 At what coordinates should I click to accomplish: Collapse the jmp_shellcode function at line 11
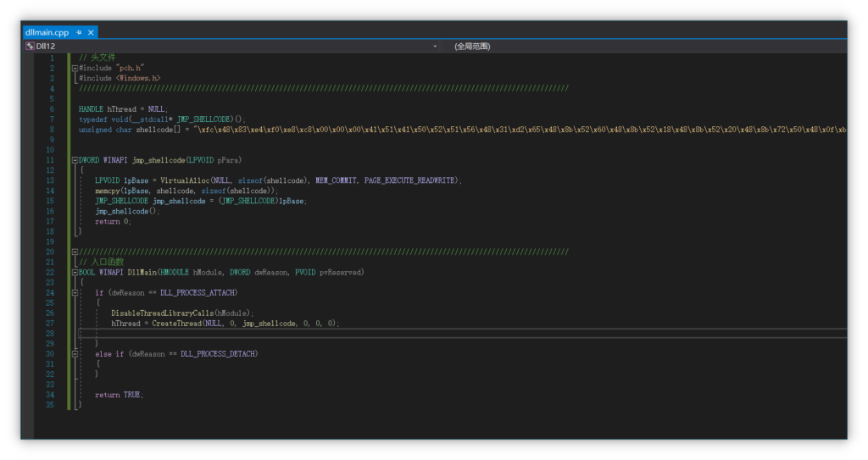pos(75,160)
